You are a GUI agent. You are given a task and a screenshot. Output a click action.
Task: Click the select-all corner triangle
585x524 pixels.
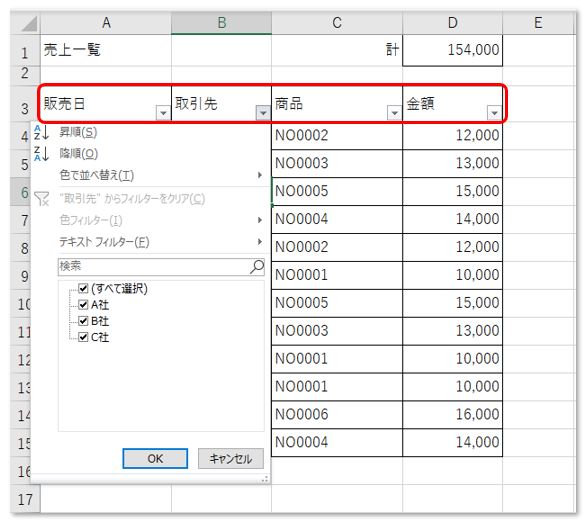pos(29,23)
